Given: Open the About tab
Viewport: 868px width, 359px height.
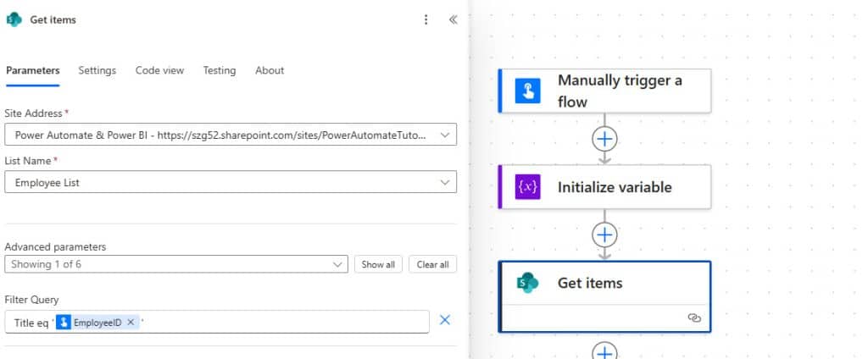Looking at the screenshot, I should pos(270,70).
